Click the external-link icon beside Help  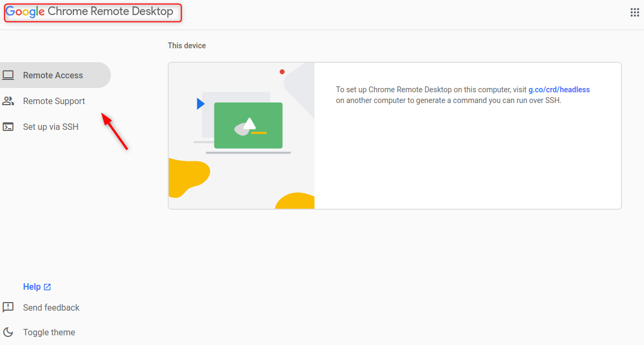point(48,287)
